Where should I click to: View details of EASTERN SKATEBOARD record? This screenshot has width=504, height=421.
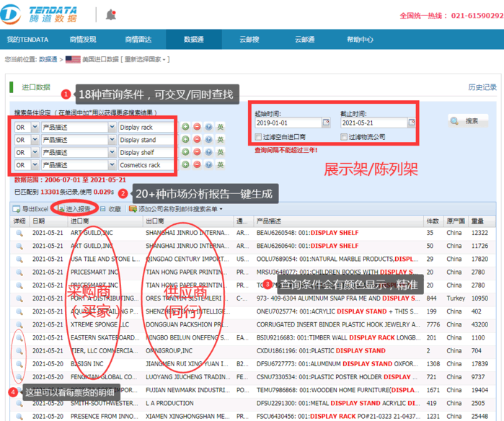point(19,338)
